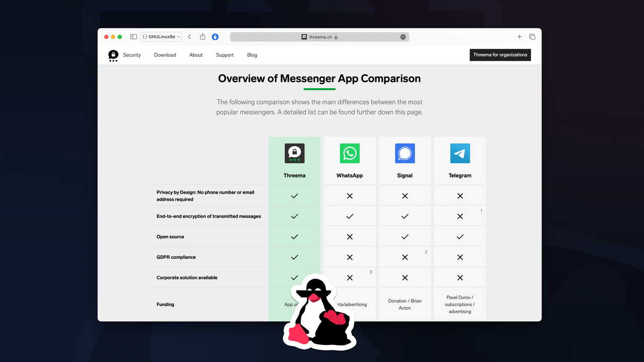Click the page options button in address bar
644x362 pixels.
(x=403, y=37)
